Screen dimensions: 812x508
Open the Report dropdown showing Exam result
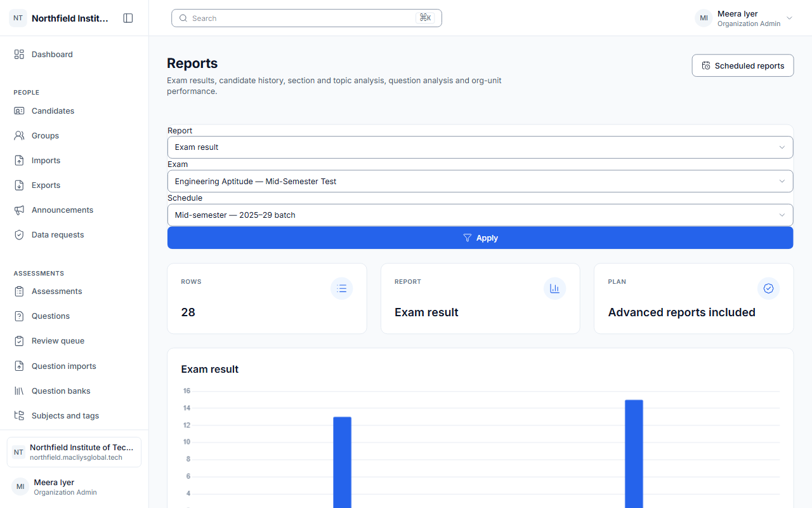click(x=480, y=147)
